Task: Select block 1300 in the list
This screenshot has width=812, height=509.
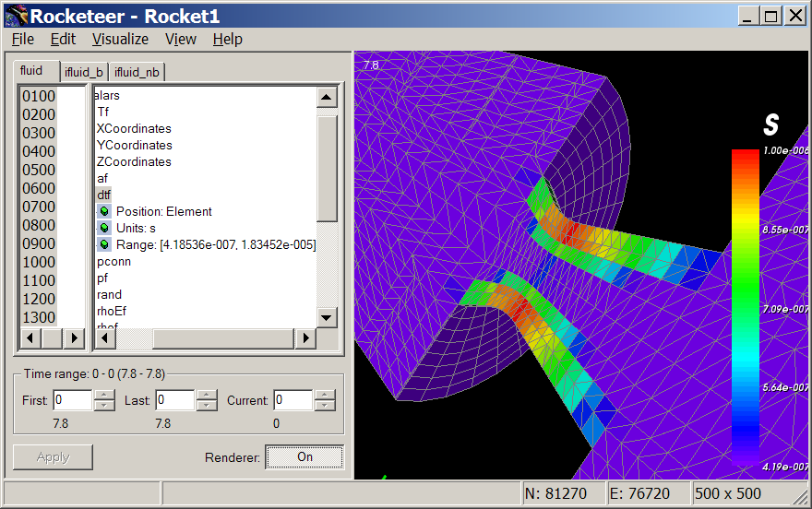Action: coord(39,317)
